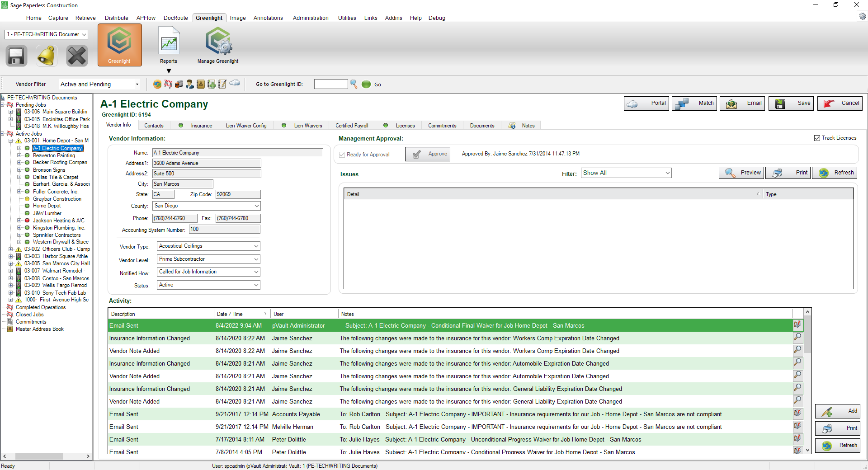Image resolution: width=868 pixels, height=470 pixels.
Task: Open the Vendor Filter dropdown
Action: 99,84
